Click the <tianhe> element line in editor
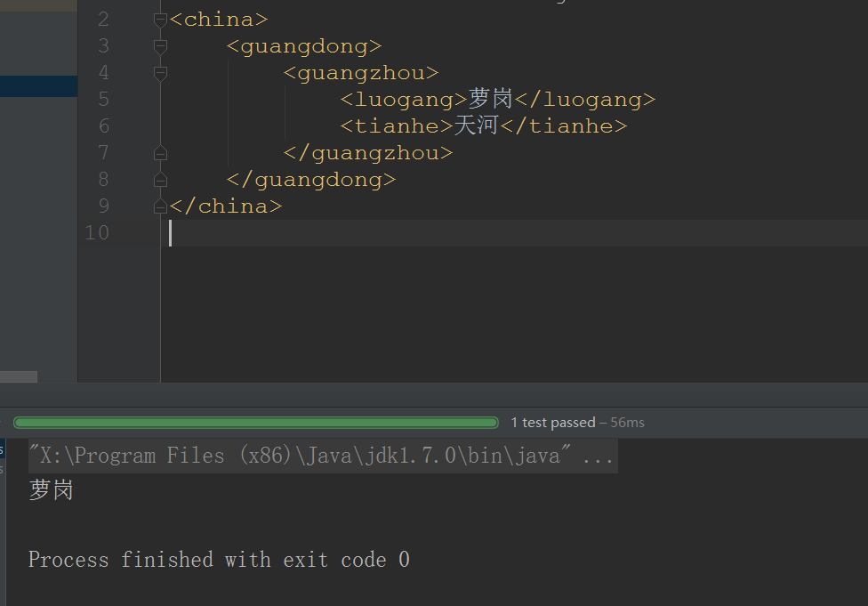 click(x=483, y=126)
